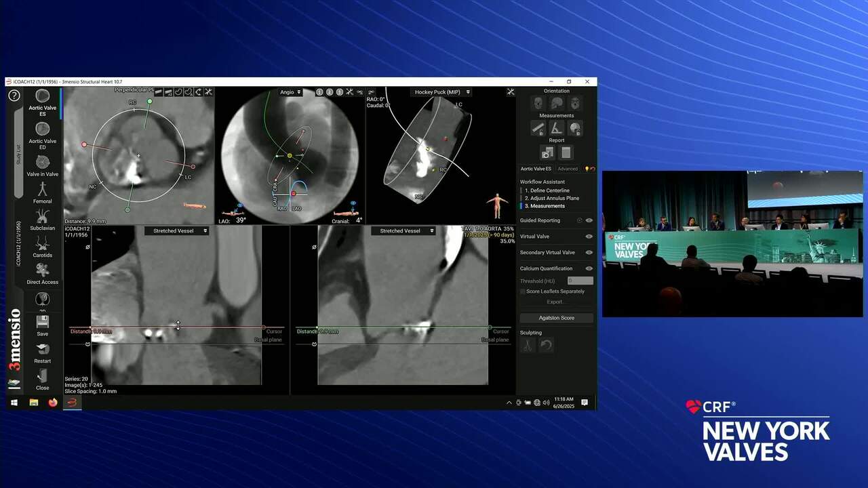Open settings wrench in perpendicular plane view

coord(208,92)
